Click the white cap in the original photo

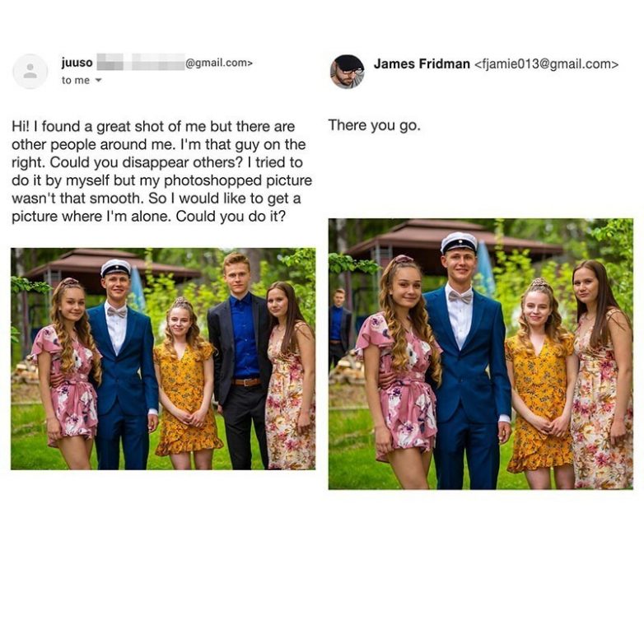(x=116, y=268)
